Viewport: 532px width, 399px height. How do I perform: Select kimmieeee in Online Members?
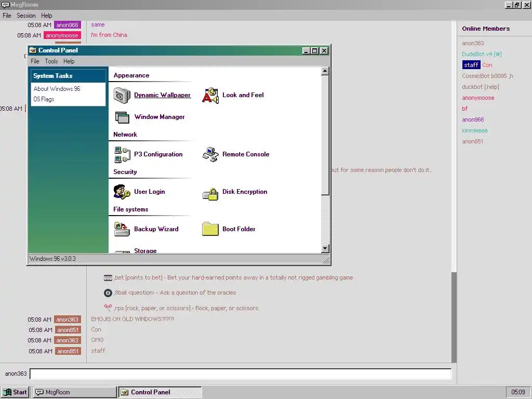coord(475,130)
